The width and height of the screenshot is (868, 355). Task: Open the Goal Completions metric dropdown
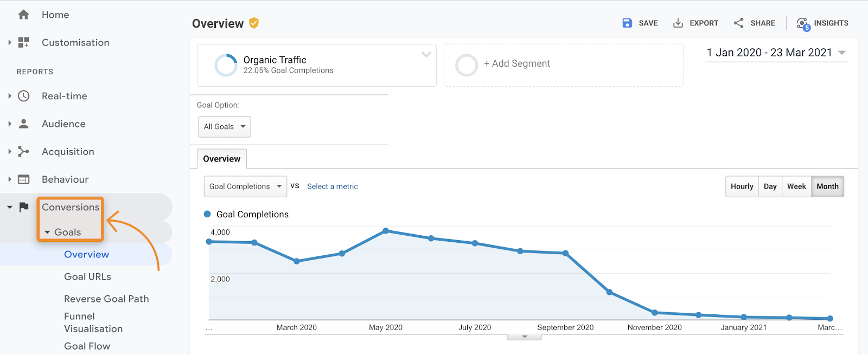(245, 186)
